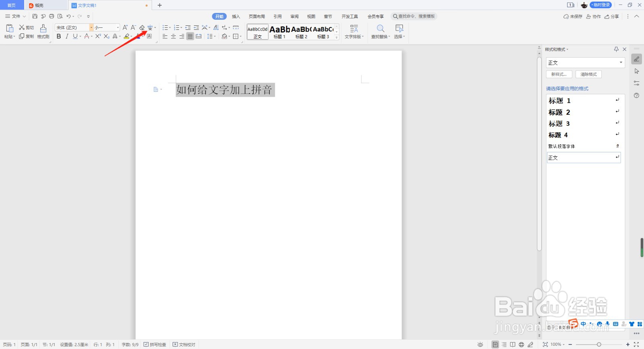
Task: Center-align the paragraph
Action: [x=173, y=36]
